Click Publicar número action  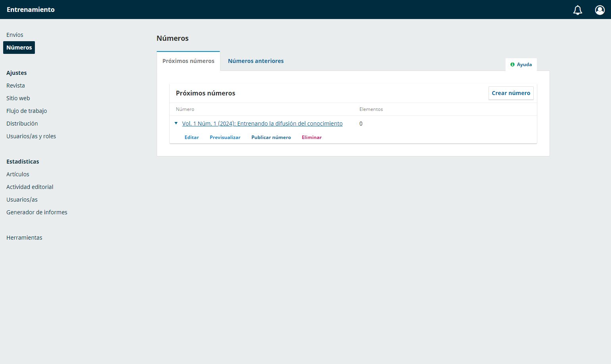271,137
